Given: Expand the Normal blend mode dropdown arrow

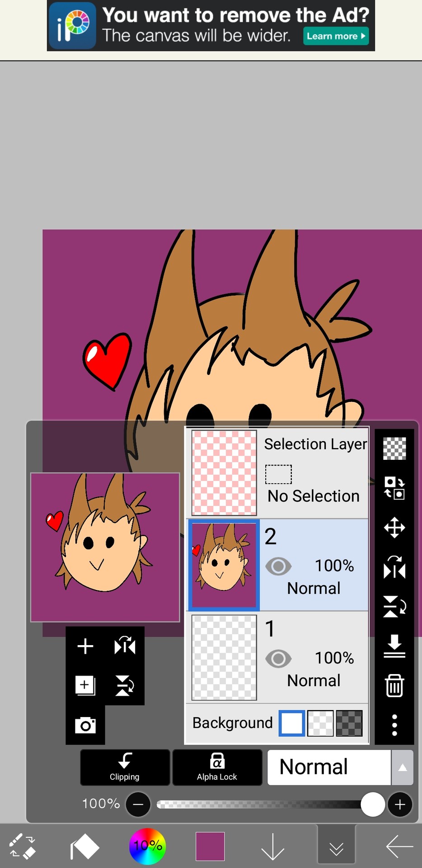Looking at the screenshot, I should pos(402,767).
